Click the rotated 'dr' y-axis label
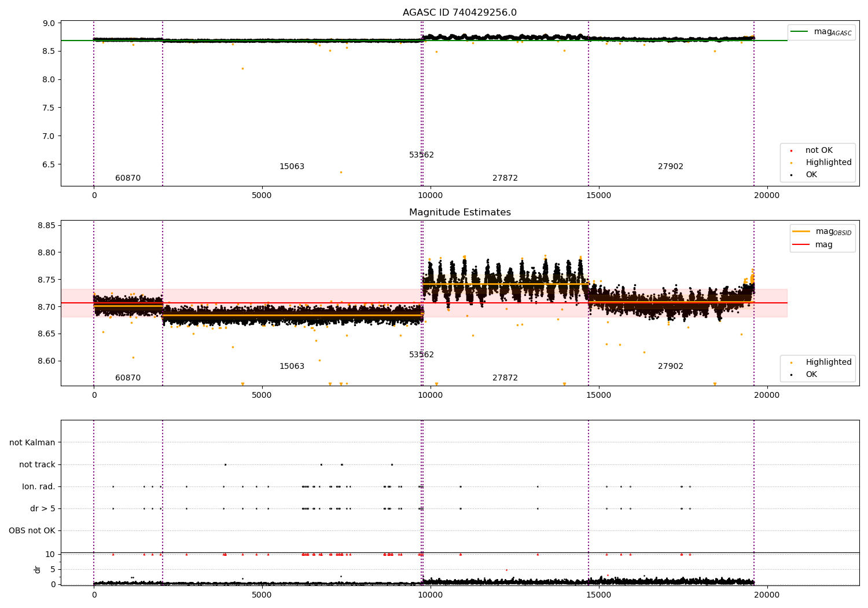The height and width of the screenshot is (608, 868). click(38, 569)
